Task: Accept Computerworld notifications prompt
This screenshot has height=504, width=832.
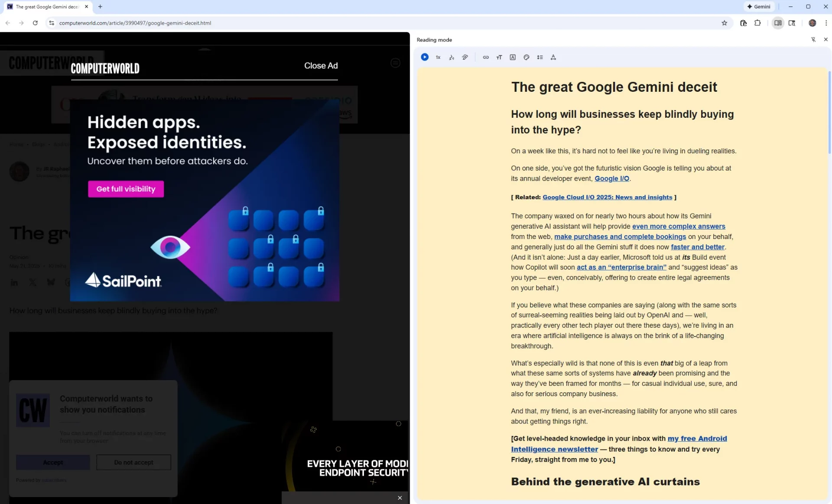Action: pos(53,462)
